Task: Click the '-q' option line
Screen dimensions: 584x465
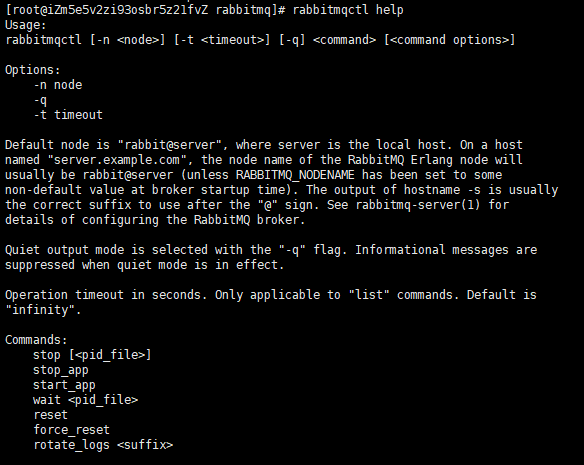Action: click(40, 100)
